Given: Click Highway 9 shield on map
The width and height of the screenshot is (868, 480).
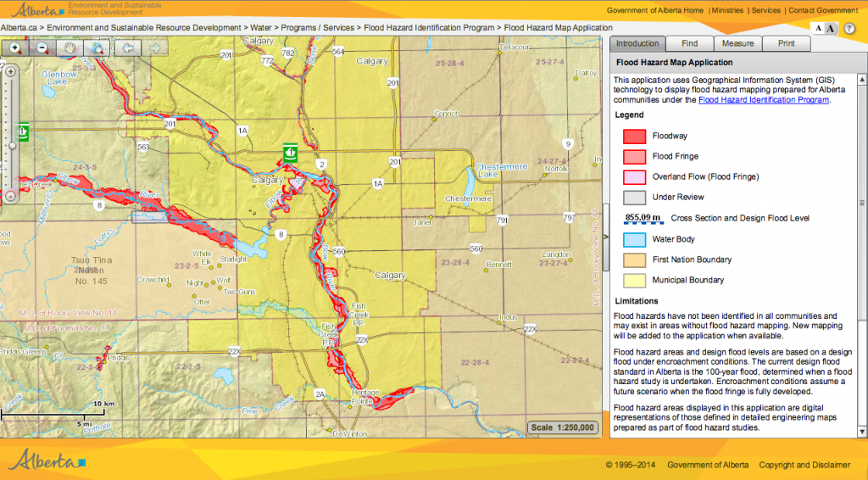Looking at the screenshot, I should [567, 144].
